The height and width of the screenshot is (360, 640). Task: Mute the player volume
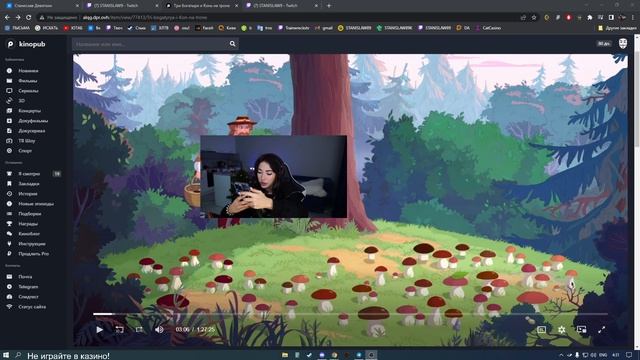(x=159, y=329)
